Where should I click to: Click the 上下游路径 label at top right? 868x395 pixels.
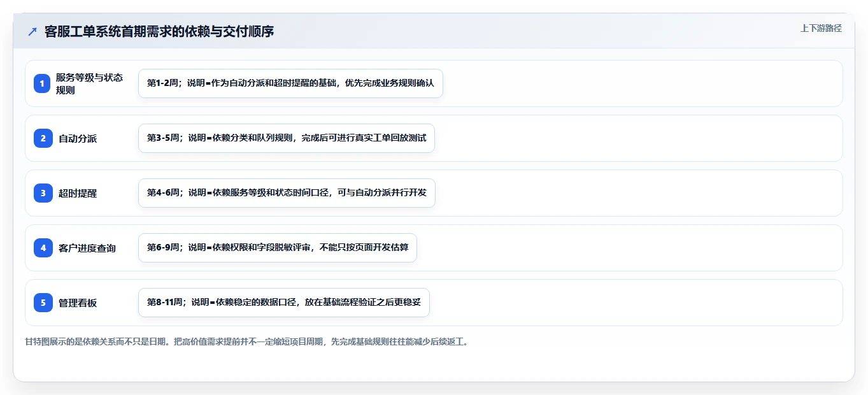pyautogui.click(x=821, y=28)
